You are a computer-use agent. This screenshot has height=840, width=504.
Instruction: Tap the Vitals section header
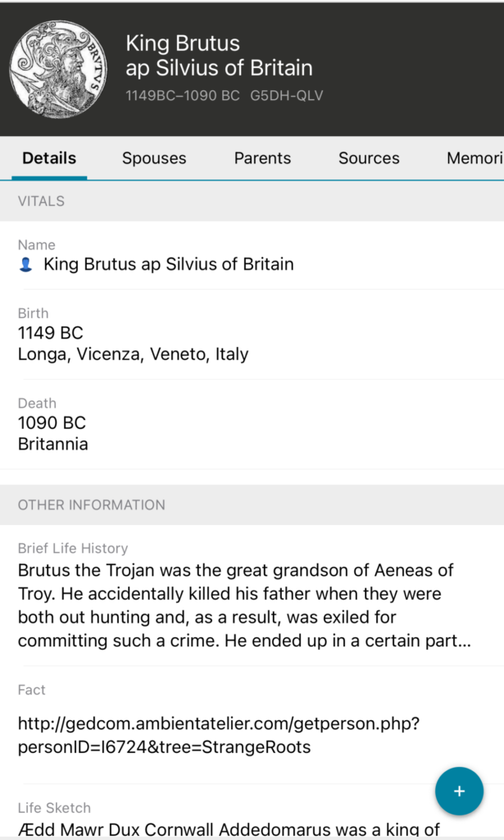tap(41, 201)
